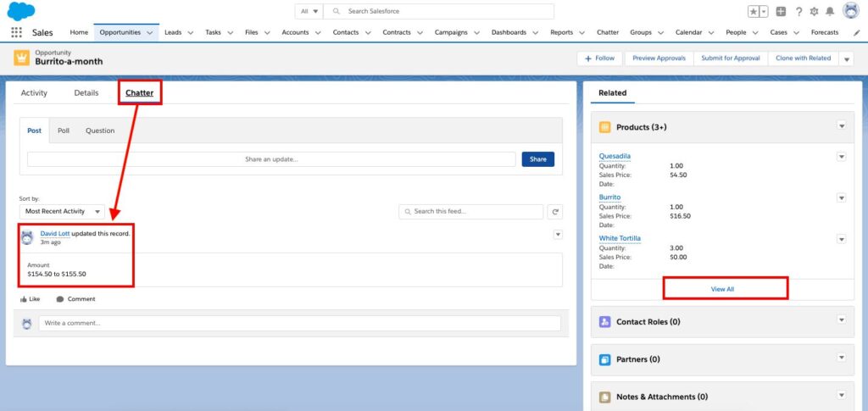Screen dimensions: 868x411
Task: Open David Lott's profile link
Action: coord(55,233)
